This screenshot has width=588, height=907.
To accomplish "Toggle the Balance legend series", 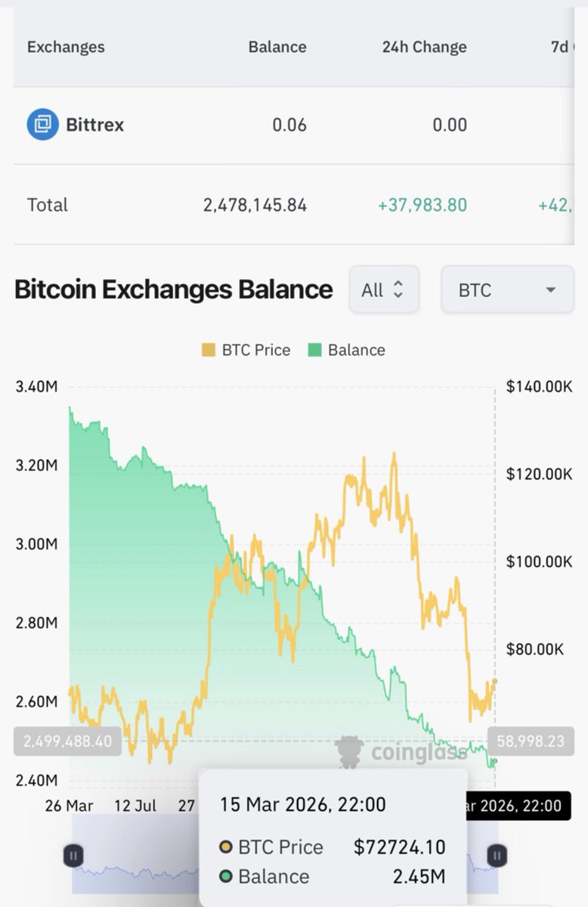I will tap(347, 350).
